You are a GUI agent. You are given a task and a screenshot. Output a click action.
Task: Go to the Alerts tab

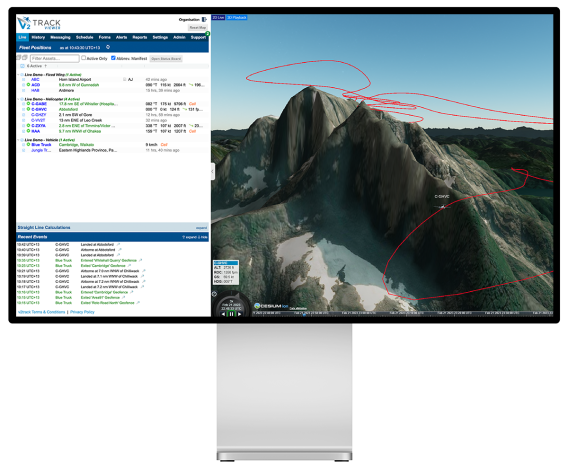click(121, 37)
